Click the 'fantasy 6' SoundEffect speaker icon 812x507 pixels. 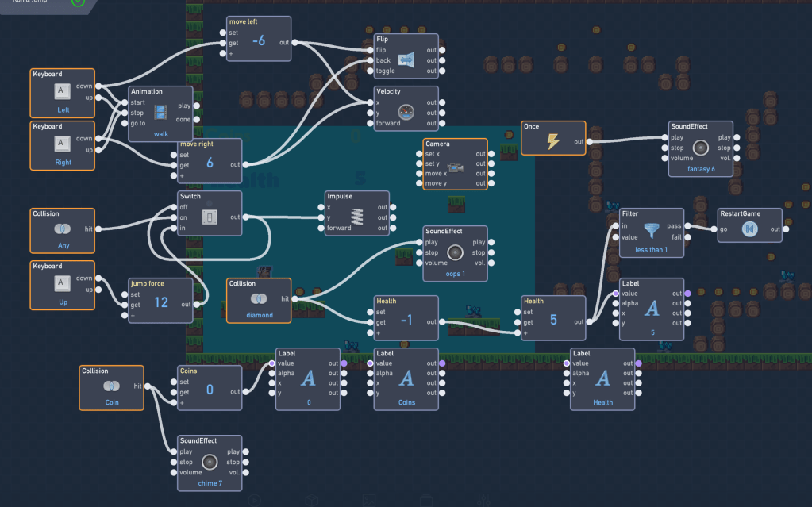[x=700, y=148]
